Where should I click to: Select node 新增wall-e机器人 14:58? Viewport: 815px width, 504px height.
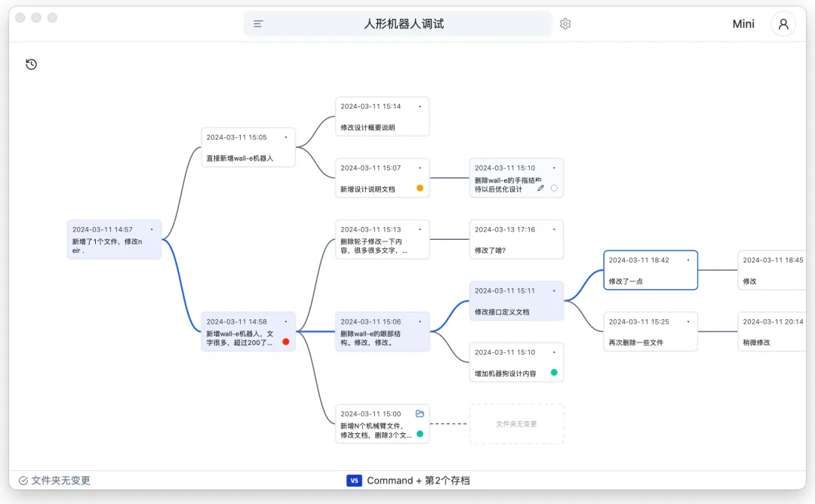point(248,331)
